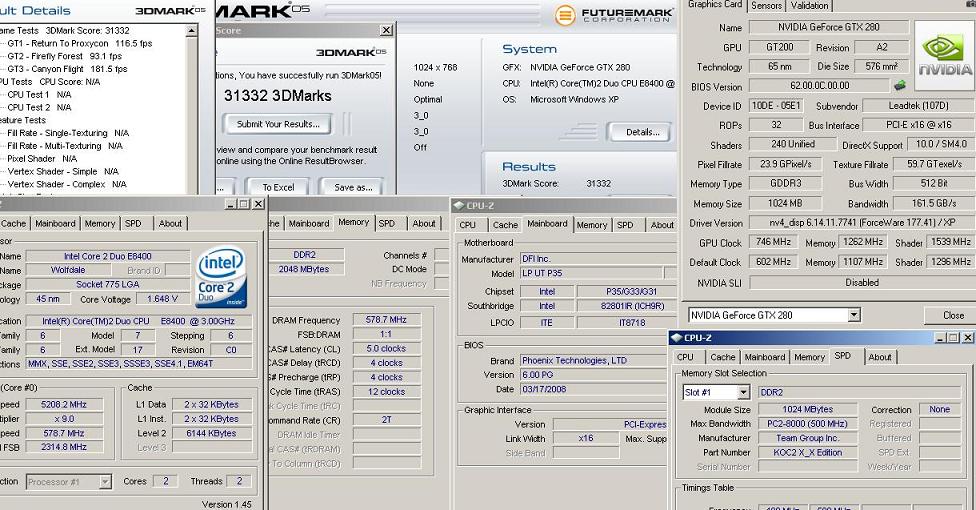
Task: Open system Details... in 3DMark05
Action: 642,132
